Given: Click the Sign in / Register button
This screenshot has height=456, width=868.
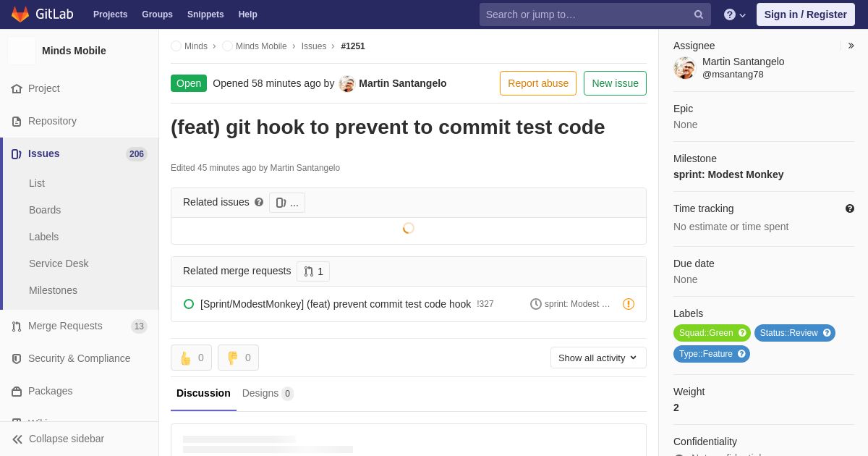Looking at the screenshot, I should click(806, 14).
